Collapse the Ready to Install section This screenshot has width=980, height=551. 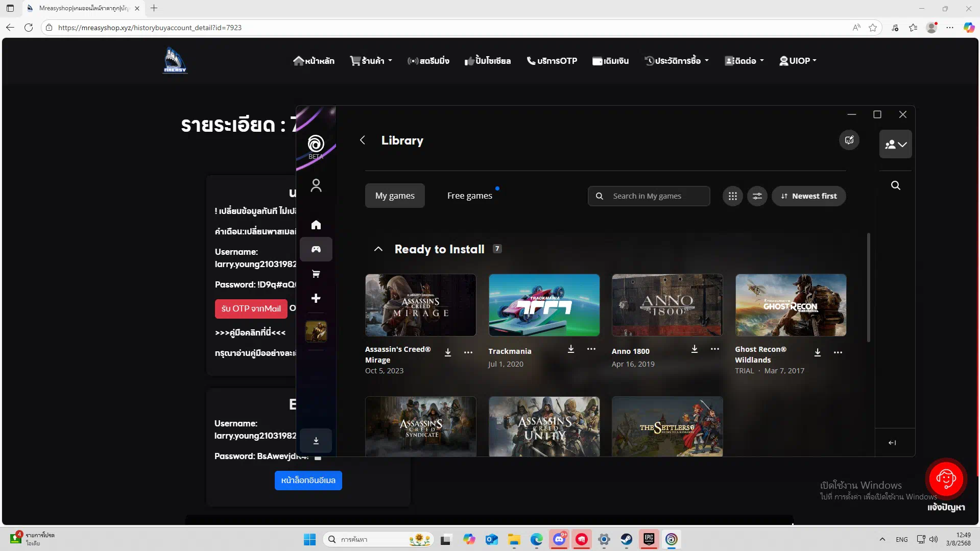click(x=378, y=249)
